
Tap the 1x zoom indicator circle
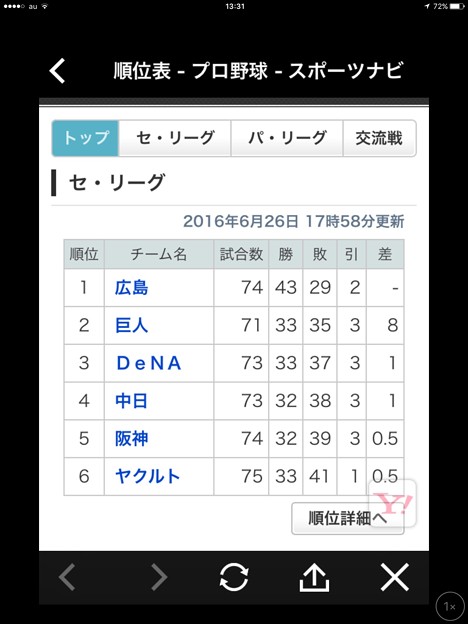click(450, 606)
